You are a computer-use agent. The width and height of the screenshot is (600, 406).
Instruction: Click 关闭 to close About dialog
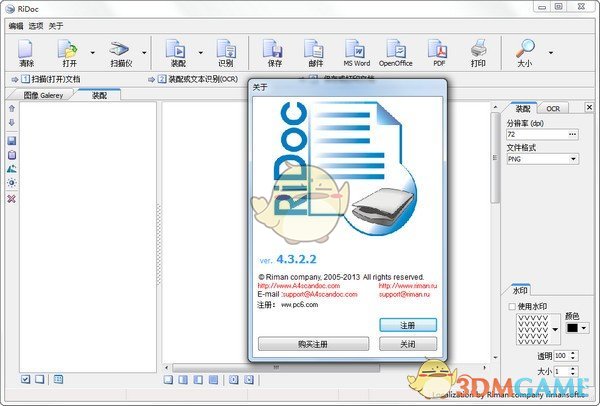point(408,344)
